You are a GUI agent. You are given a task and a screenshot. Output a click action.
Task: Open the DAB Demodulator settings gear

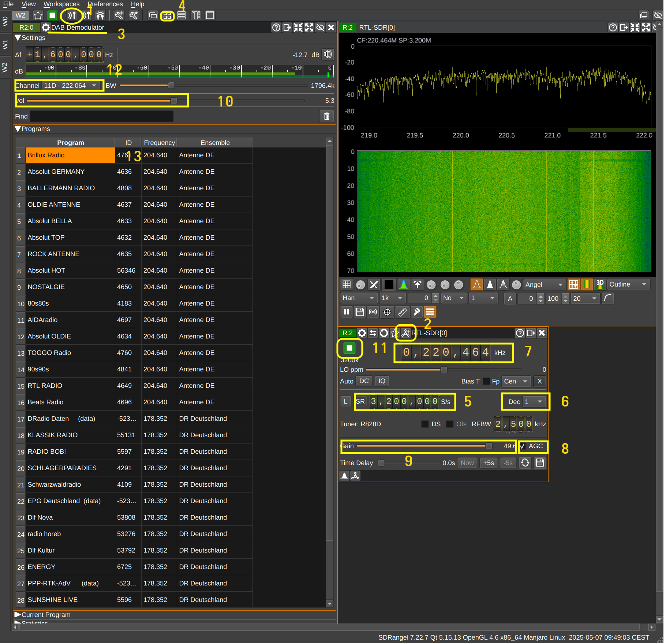pyautogui.click(x=46, y=27)
